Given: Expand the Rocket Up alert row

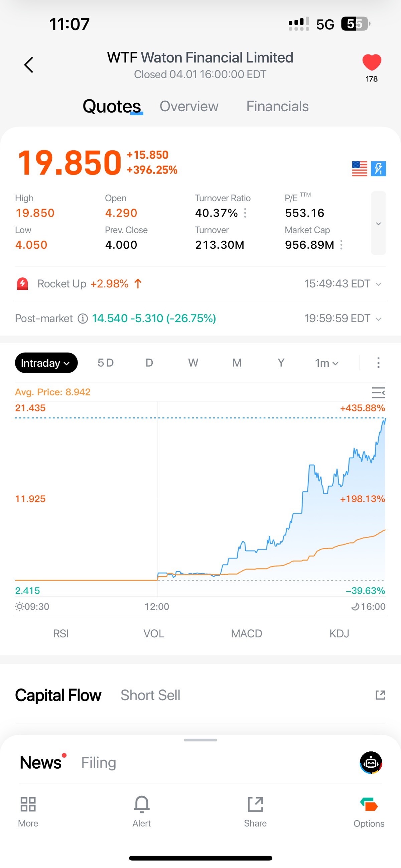Looking at the screenshot, I should 378,284.
